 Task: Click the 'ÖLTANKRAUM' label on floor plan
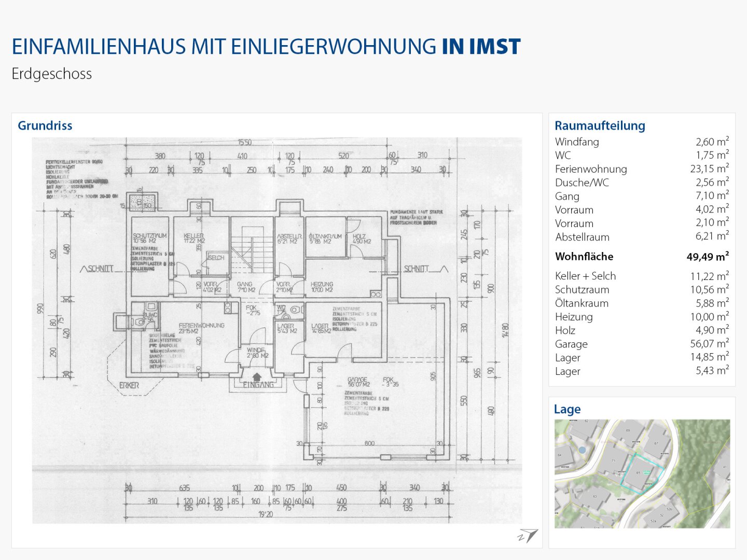point(325,236)
